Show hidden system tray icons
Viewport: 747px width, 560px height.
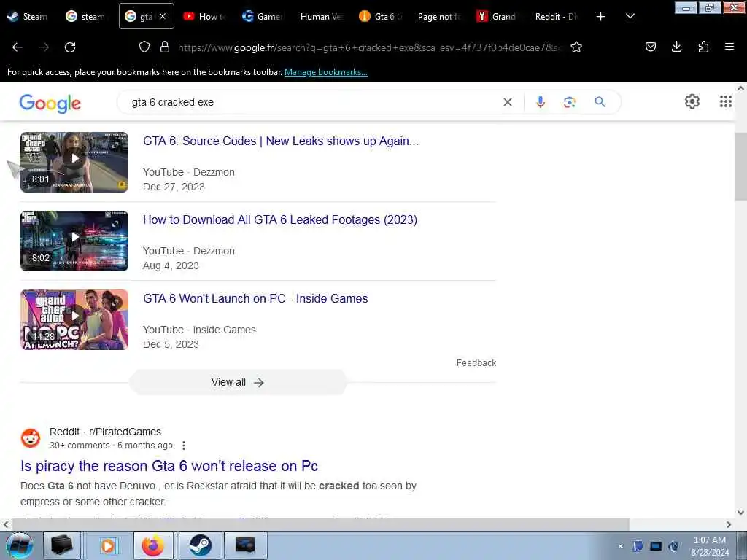(x=620, y=547)
